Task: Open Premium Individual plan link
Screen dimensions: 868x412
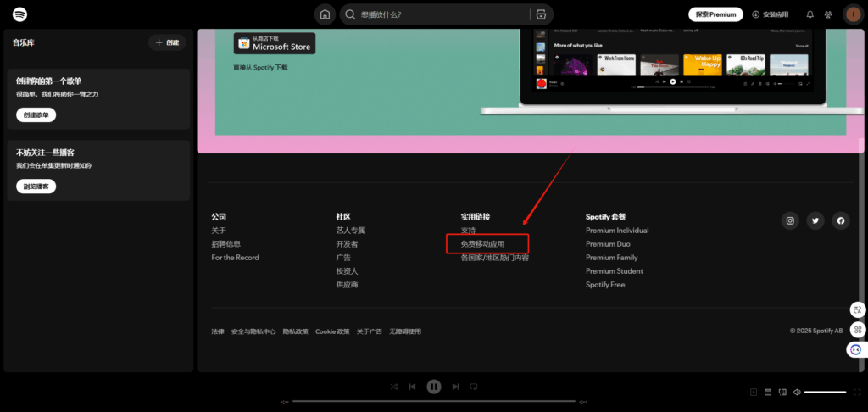Action: tap(617, 231)
